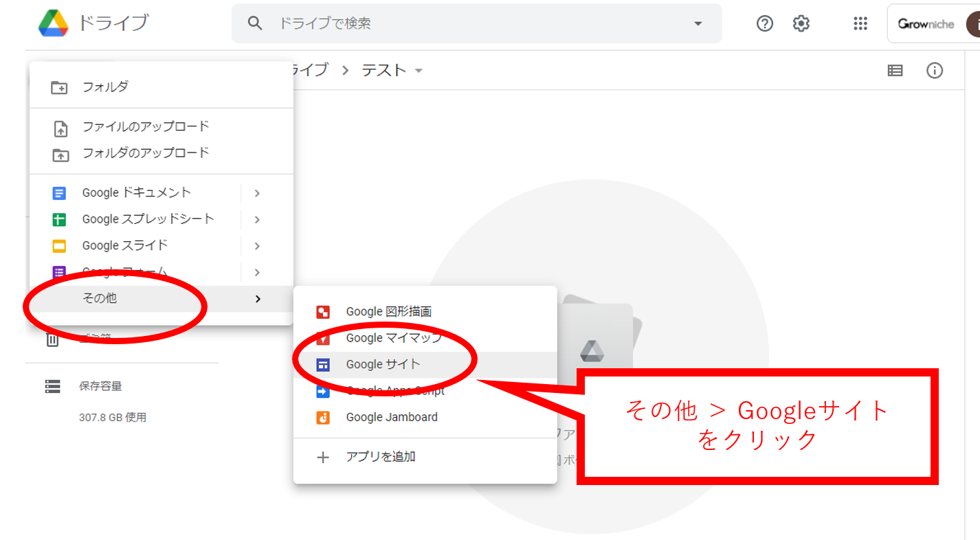Click the 307.8 GB 使用 text
This screenshot has height=540, width=980.
(113, 417)
